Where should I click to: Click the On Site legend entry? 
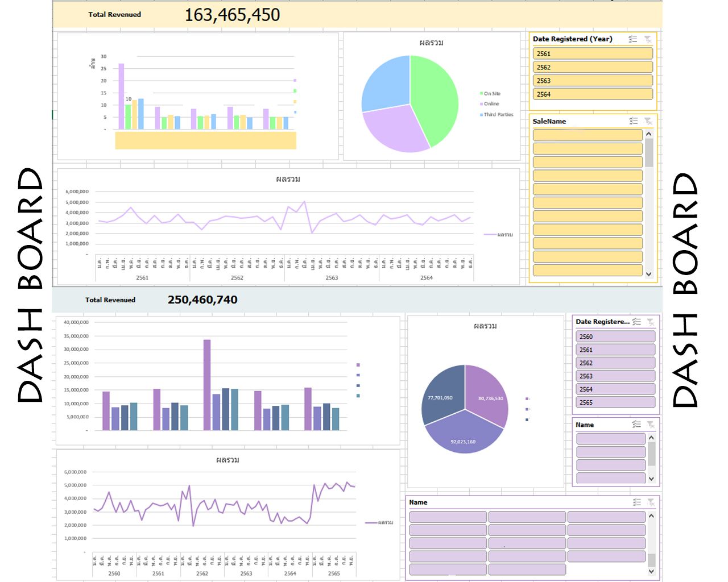pyautogui.click(x=491, y=94)
